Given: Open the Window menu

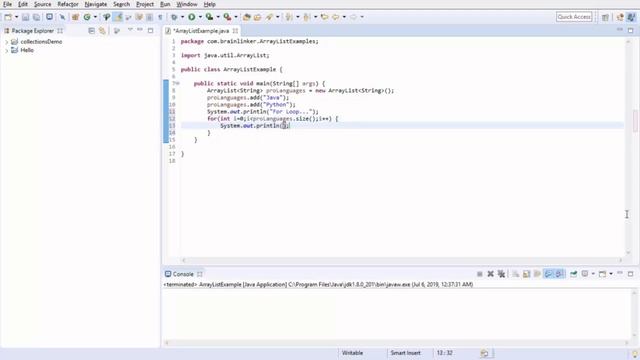Looking at the screenshot, I should (187, 4).
